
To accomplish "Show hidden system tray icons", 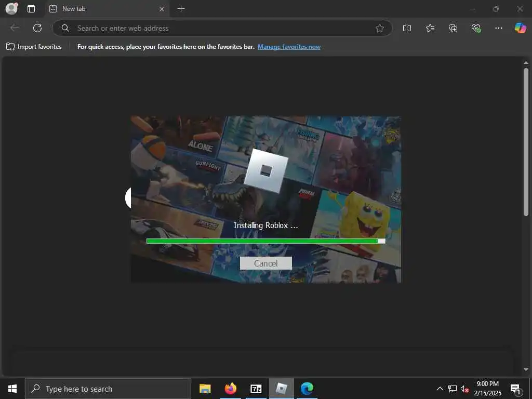I will [440, 389].
